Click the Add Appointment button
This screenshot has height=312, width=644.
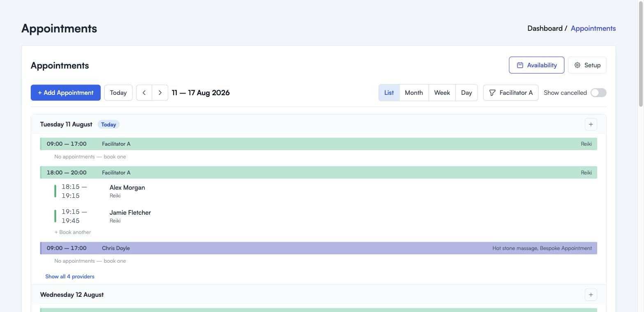(66, 93)
